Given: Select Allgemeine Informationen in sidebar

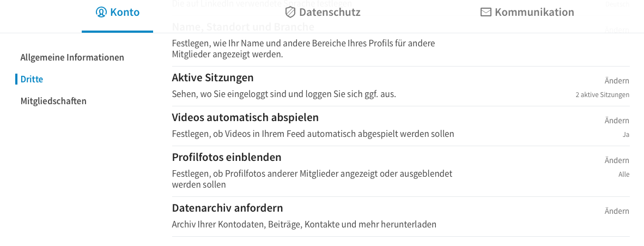Looking at the screenshot, I should [x=72, y=57].
